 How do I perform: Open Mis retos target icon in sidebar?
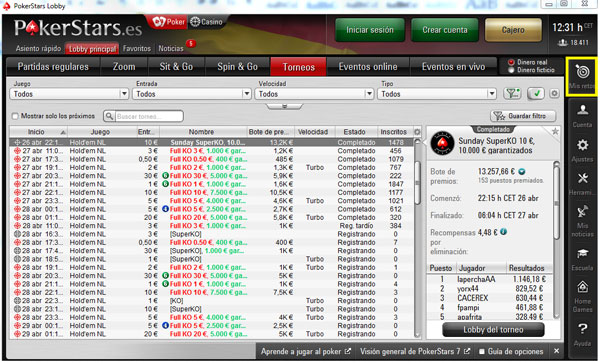point(582,72)
